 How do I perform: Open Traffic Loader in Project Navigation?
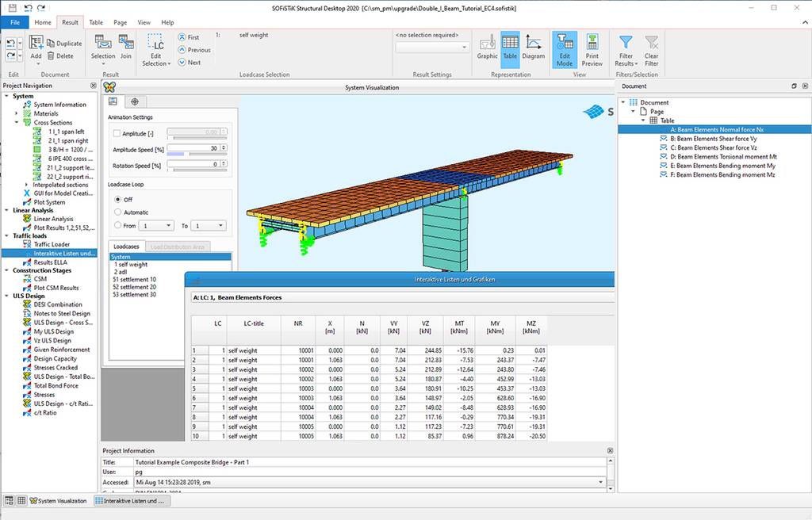52,244
